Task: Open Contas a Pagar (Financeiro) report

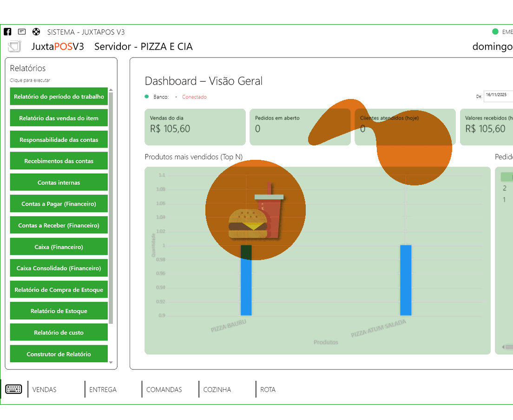Action: click(59, 204)
